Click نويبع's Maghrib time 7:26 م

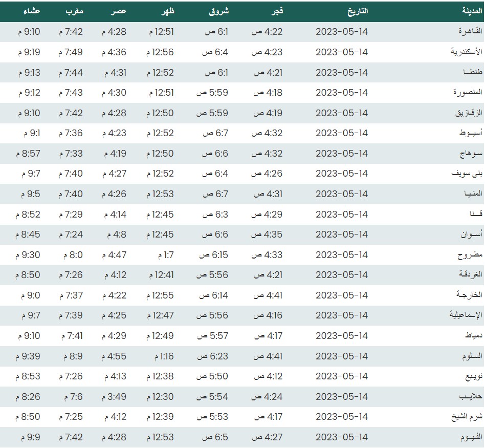click(71, 376)
